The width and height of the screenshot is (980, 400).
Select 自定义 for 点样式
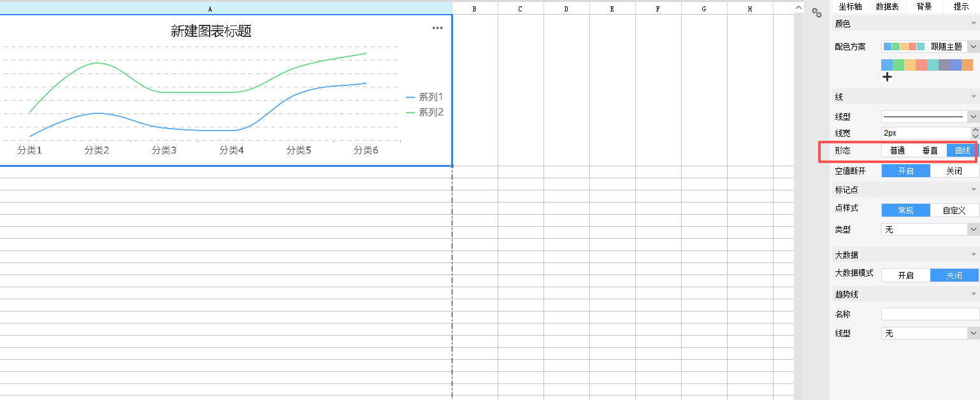955,210
